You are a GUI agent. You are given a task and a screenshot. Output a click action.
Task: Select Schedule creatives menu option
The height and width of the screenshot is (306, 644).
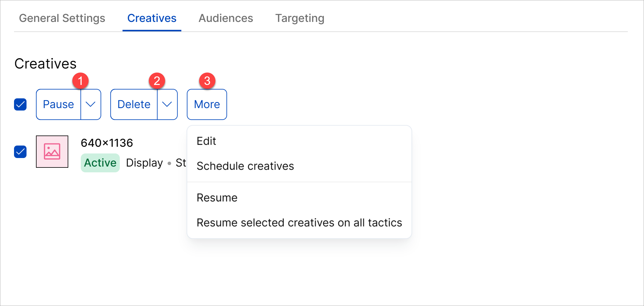coord(245,166)
